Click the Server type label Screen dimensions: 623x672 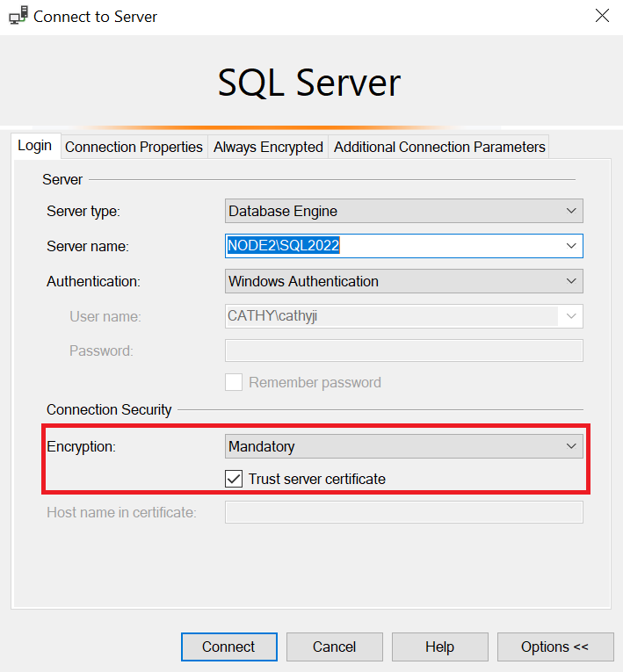click(x=83, y=211)
